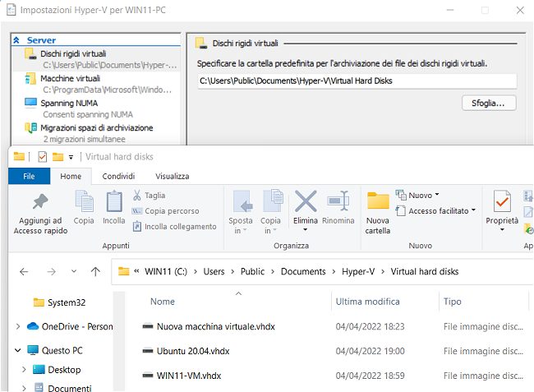The width and height of the screenshot is (534, 392).
Task: Click the Up one level arrow
Action: click(x=95, y=271)
